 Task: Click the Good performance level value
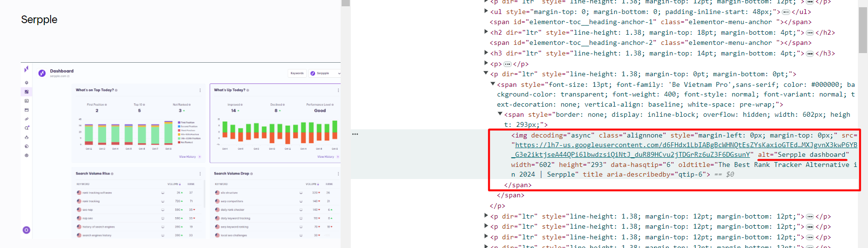pyautogui.click(x=320, y=110)
